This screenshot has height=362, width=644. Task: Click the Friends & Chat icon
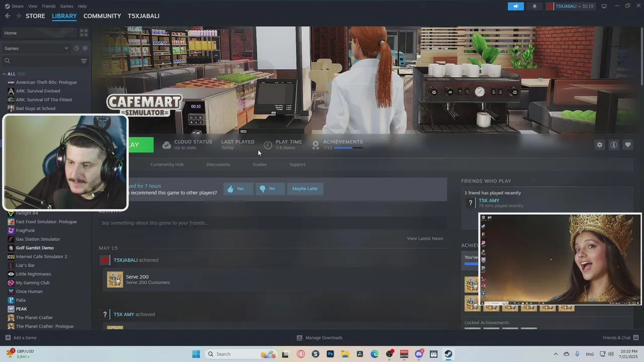point(636,338)
